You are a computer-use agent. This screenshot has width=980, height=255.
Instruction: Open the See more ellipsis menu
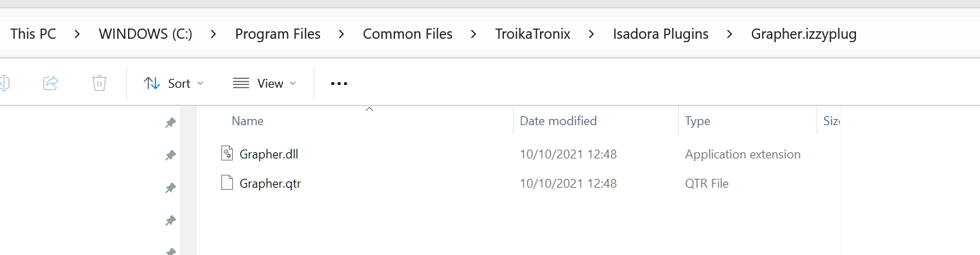point(338,83)
